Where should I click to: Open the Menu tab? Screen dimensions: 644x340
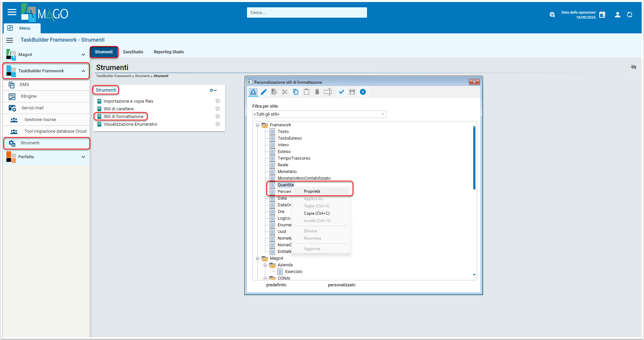22,28
